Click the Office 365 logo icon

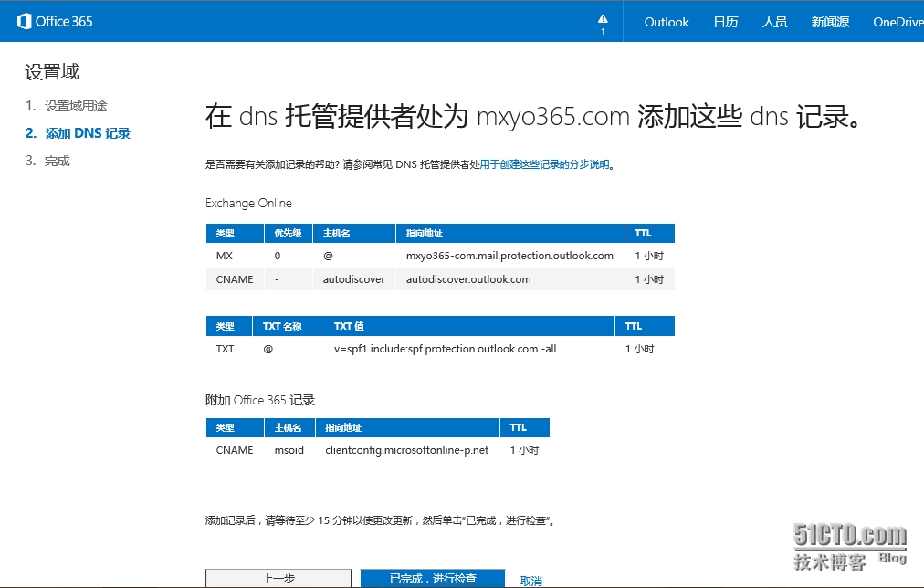point(25,21)
